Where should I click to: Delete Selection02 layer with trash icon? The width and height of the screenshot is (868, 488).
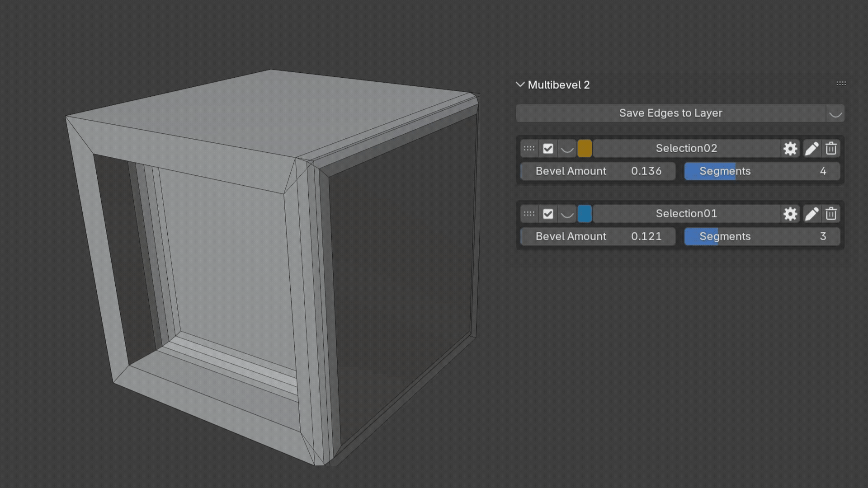(x=831, y=148)
